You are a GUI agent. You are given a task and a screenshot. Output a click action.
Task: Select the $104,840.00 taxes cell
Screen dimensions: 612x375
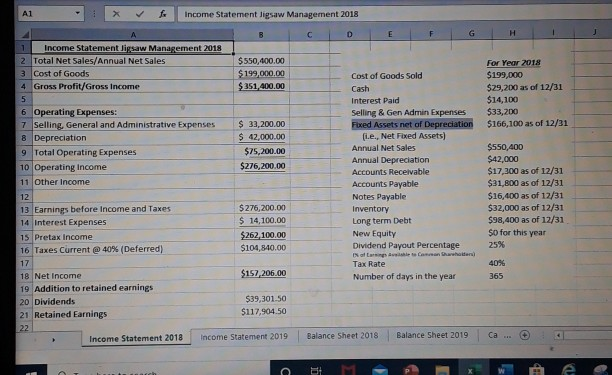point(263,248)
